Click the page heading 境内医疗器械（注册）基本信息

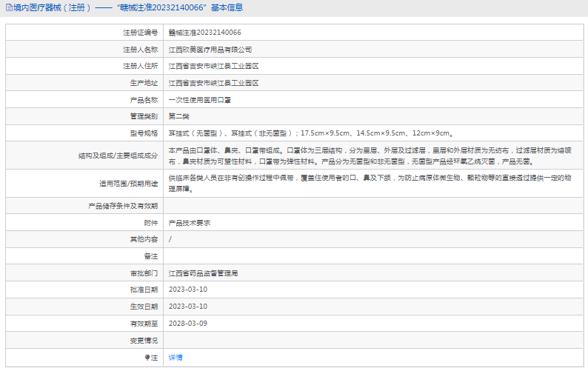[128, 7]
